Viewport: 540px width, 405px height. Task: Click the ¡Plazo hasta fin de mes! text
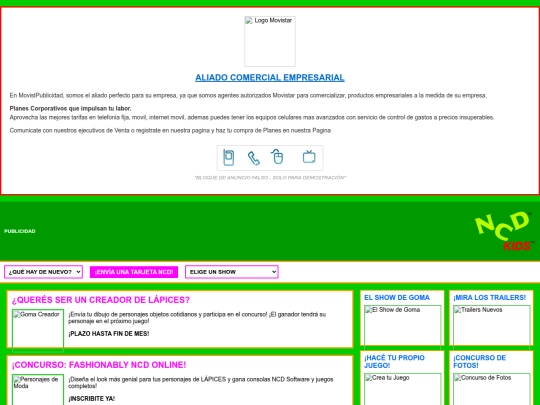(x=108, y=334)
